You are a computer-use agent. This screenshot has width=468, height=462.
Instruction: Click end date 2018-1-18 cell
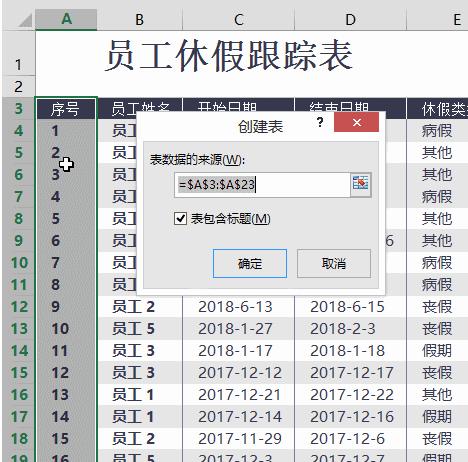pos(351,351)
